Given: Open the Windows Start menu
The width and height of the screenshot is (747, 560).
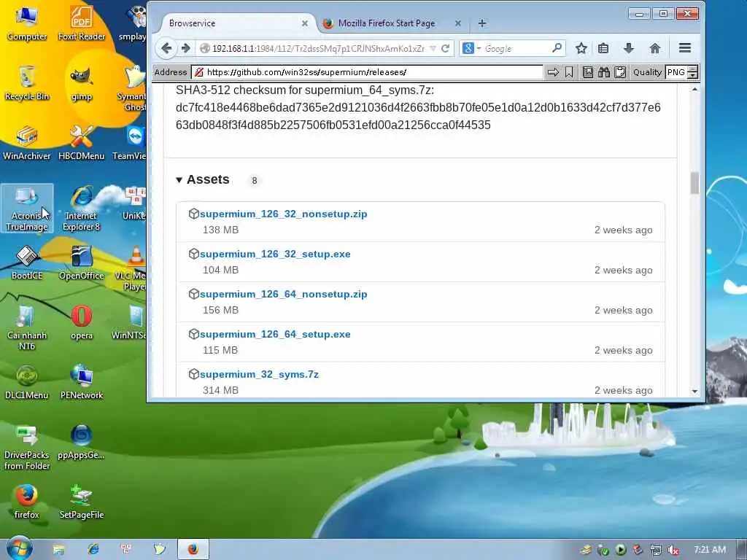Looking at the screenshot, I should click(19, 549).
